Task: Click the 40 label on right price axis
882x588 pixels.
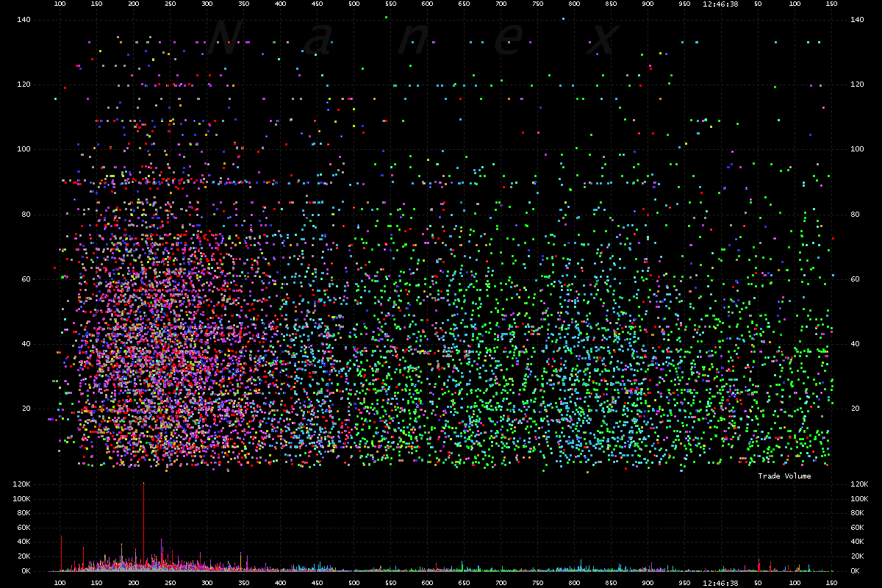Action: 855,344
